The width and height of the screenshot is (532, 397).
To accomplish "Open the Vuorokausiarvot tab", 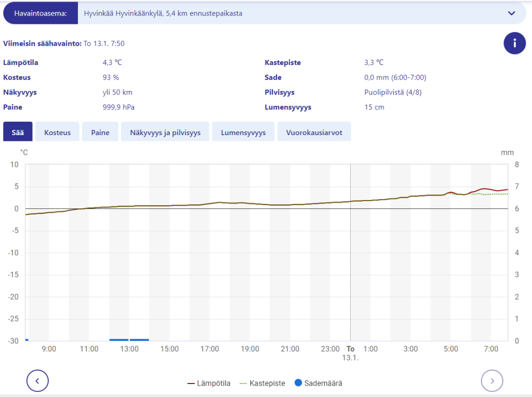I will 314,132.
